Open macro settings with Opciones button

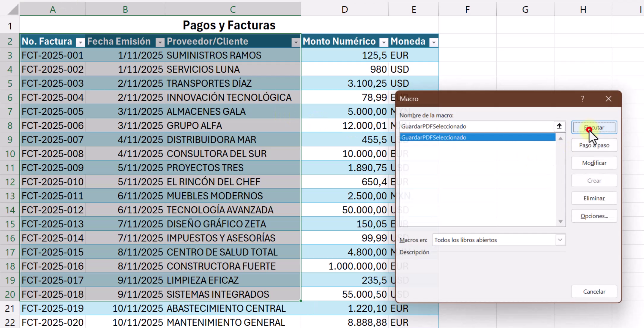(594, 216)
